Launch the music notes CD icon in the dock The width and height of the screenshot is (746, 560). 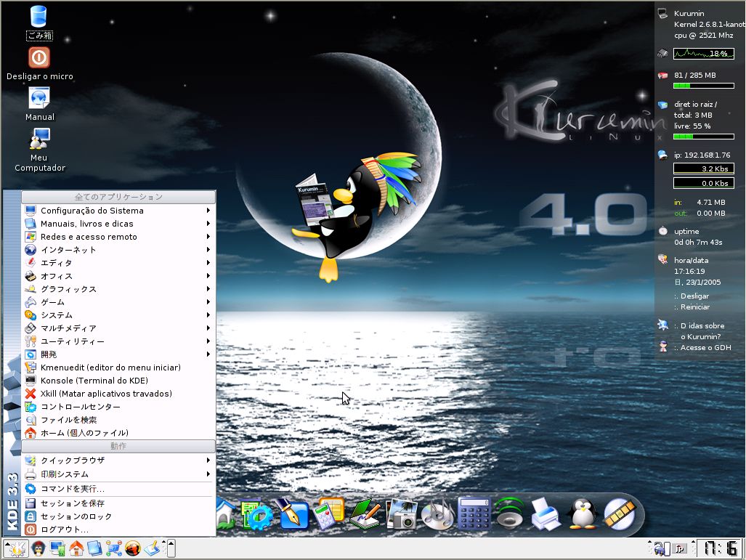pyautogui.click(x=438, y=514)
